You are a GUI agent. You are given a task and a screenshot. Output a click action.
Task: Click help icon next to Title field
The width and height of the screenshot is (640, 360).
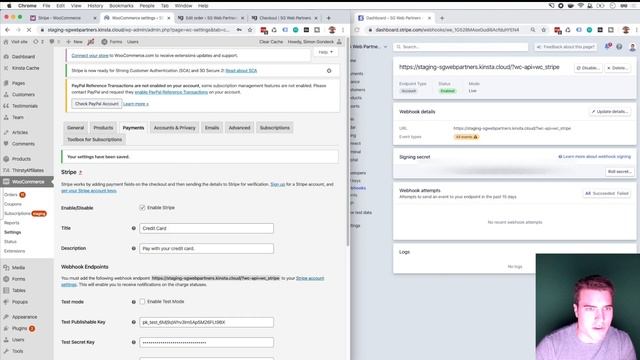click(133, 228)
